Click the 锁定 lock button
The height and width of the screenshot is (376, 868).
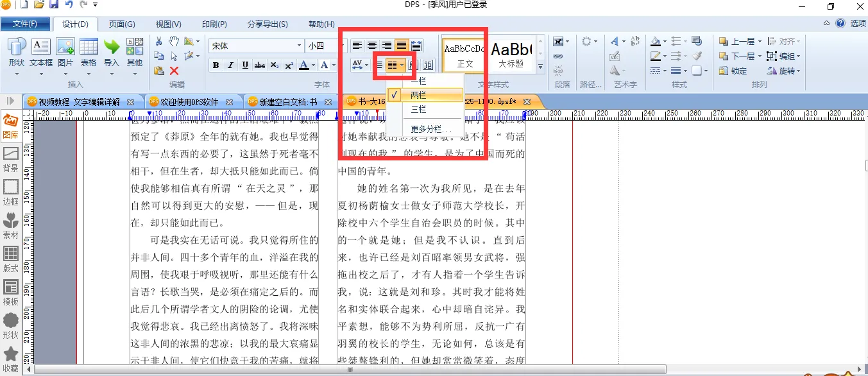[733, 71]
